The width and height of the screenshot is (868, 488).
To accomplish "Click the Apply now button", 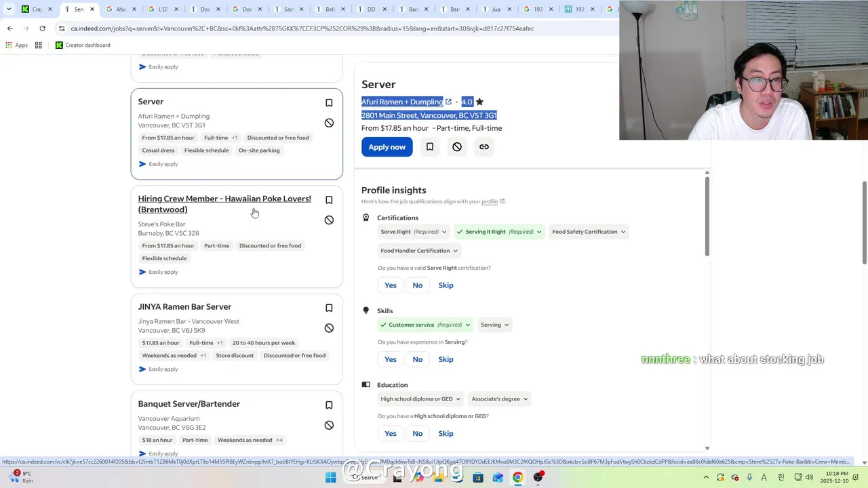I will [x=387, y=146].
